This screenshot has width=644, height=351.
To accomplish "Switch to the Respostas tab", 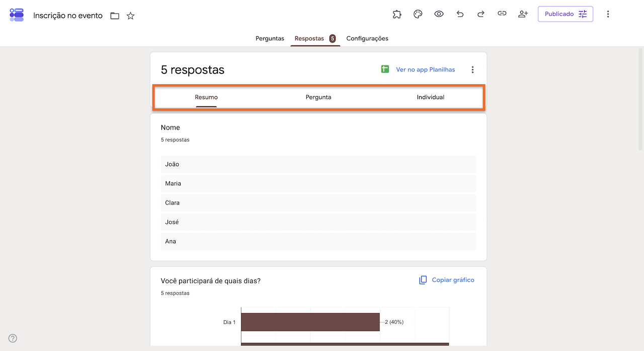I will 315,38.
